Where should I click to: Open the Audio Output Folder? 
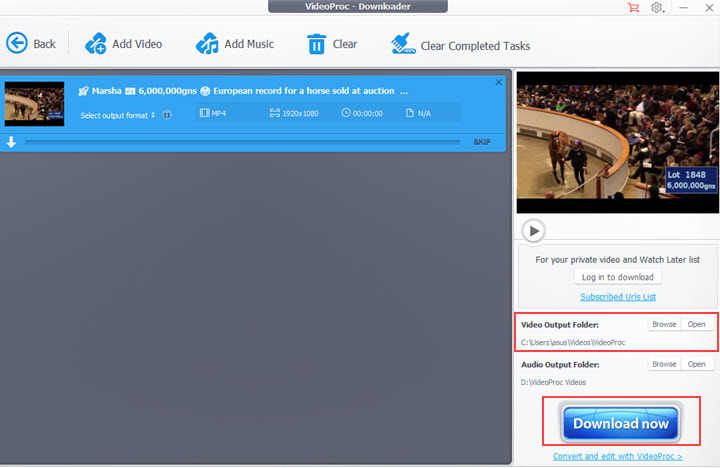pos(697,364)
